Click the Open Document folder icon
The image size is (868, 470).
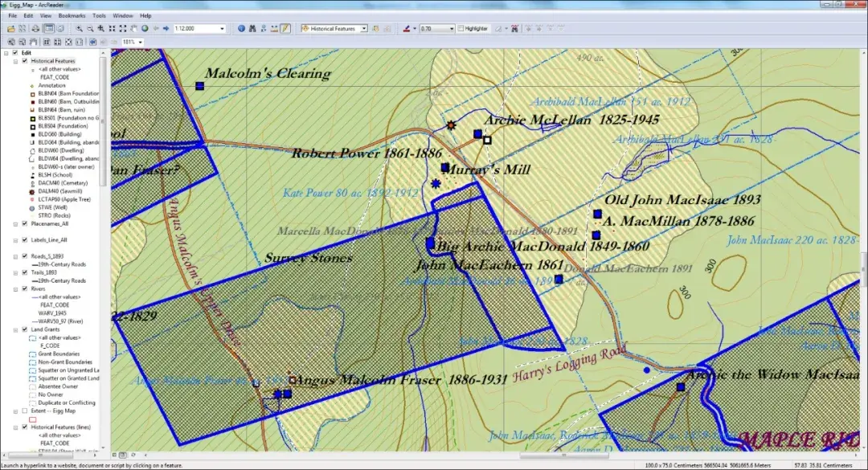pos(10,27)
